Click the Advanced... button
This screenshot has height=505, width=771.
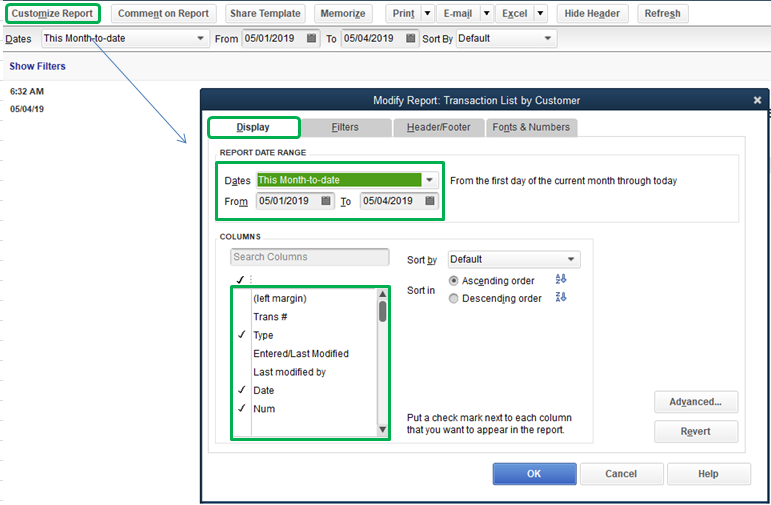point(696,402)
